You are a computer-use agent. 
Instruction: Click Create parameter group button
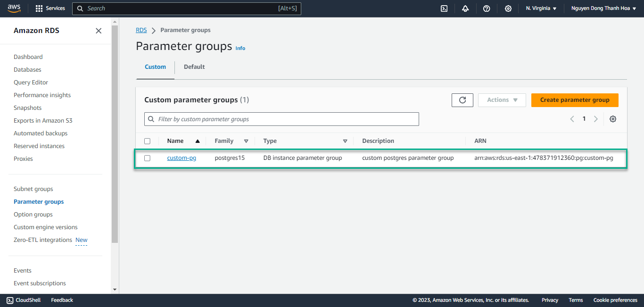tap(575, 100)
